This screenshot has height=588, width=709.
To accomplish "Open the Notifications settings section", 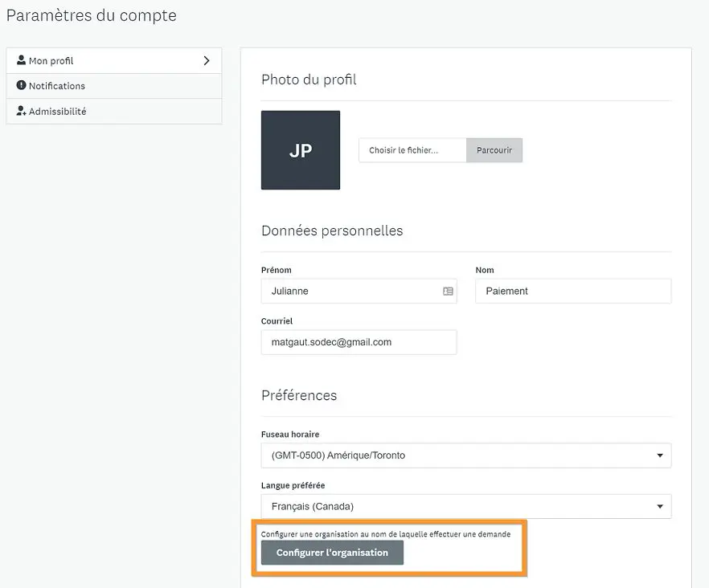I will coord(57,86).
